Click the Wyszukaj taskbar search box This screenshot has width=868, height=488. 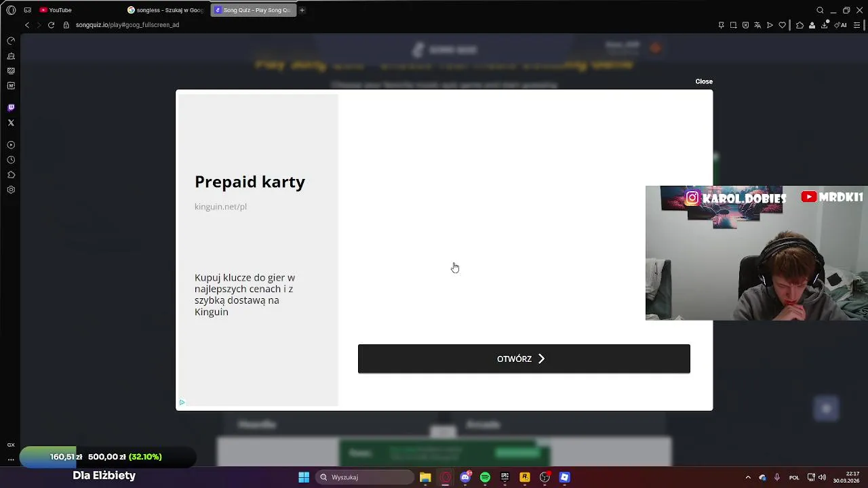pyautogui.click(x=365, y=477)
